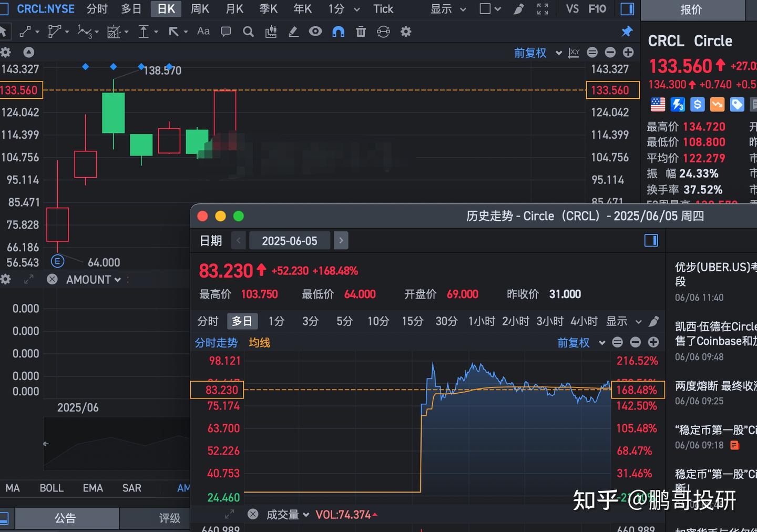This screenshot has height=532, width=757.
Task: Open VS comparison mode
Action: pyautogui.click(x=572, y=9)
